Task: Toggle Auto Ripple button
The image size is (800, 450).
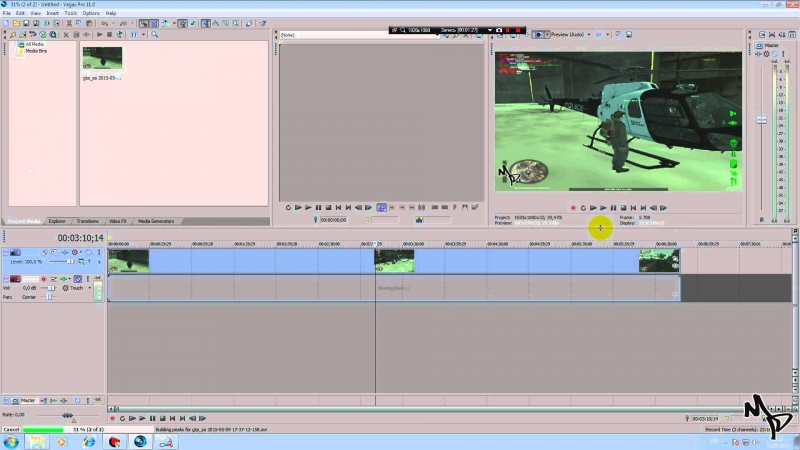Action: [165, 23]
